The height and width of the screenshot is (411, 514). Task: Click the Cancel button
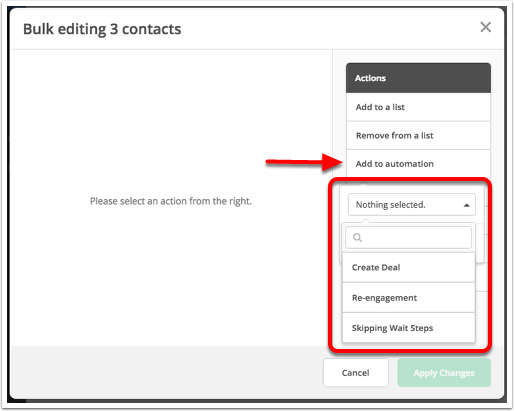click(x=356, y=373)
